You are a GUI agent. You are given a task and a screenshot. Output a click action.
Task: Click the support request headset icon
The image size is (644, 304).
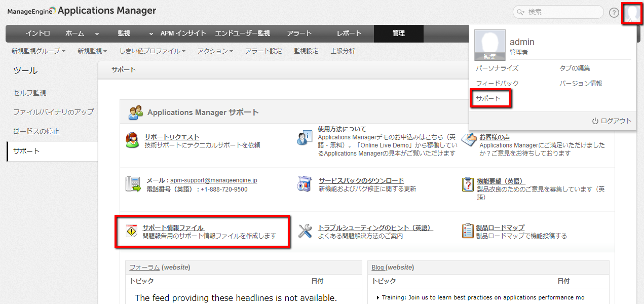tap(132, 140)
